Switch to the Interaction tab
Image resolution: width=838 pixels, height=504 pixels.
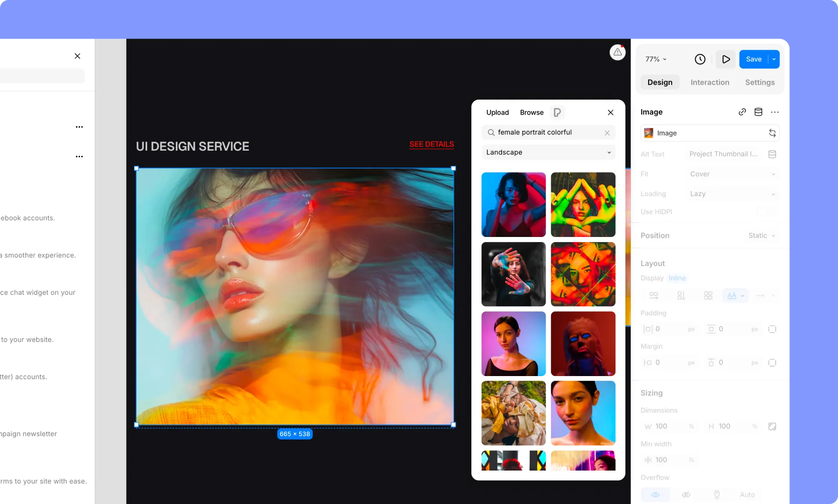[710, 82]
